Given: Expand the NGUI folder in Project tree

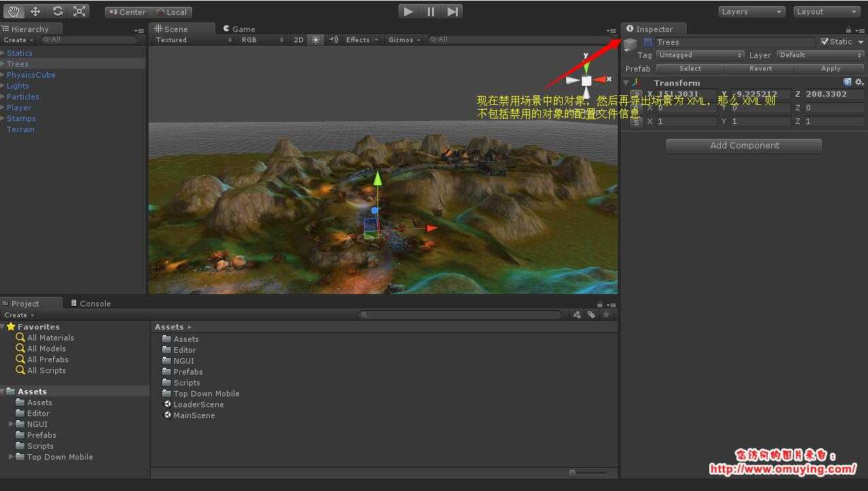Looking at the screenshot, I should pos(12,424).
